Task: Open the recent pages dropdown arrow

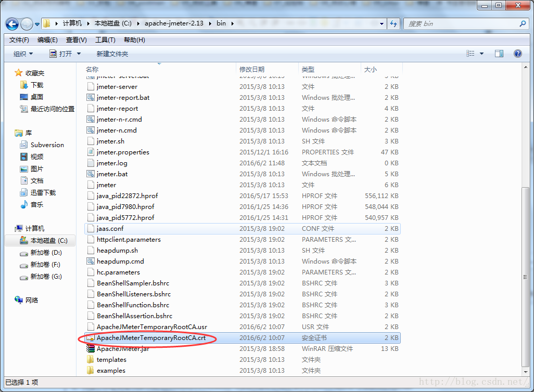Action: coord(37,24)
